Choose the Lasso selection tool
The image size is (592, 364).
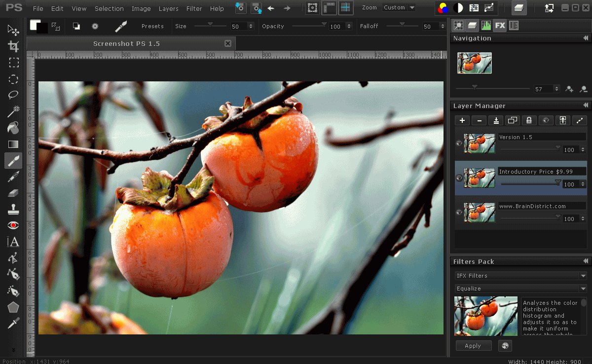click(x=13, y=95)
